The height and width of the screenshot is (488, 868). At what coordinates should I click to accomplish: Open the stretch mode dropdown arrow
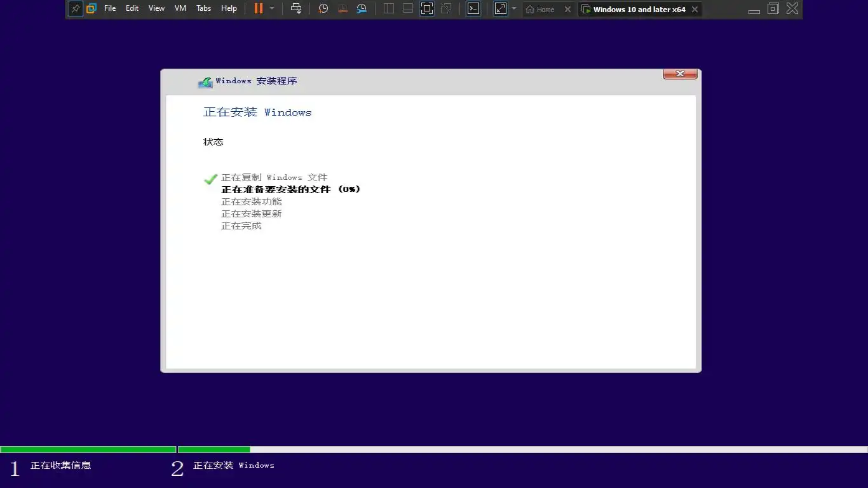coord(514,9)
